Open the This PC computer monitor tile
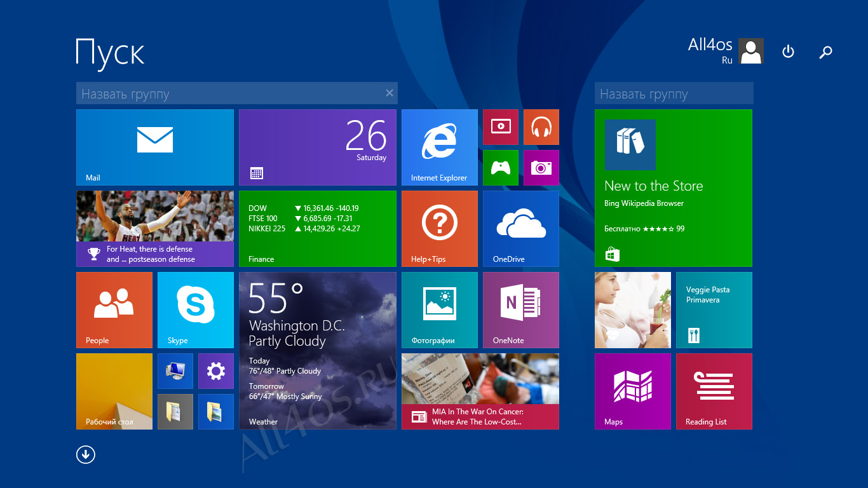Viewport: 868px width, 488px height. [175, 371]
